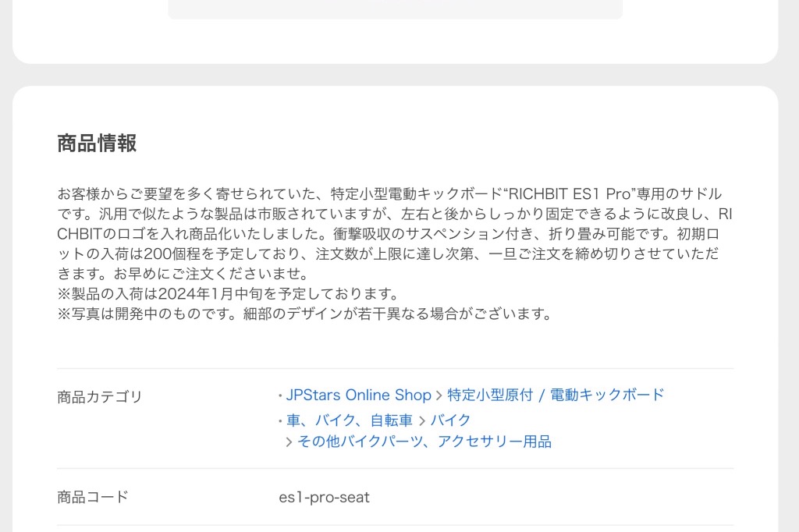Open 特定小型原付 / 電動キックボード category link
The image size is (799, 532).
[x=556, y=395]
